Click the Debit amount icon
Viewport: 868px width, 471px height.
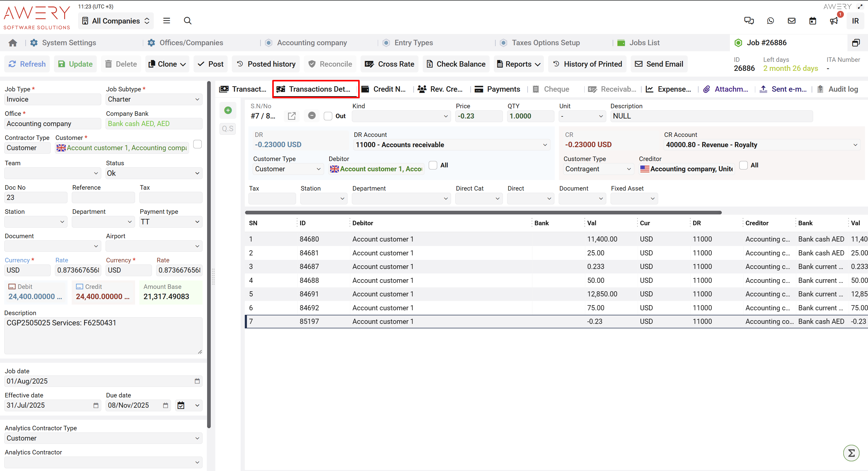[12, 286]
